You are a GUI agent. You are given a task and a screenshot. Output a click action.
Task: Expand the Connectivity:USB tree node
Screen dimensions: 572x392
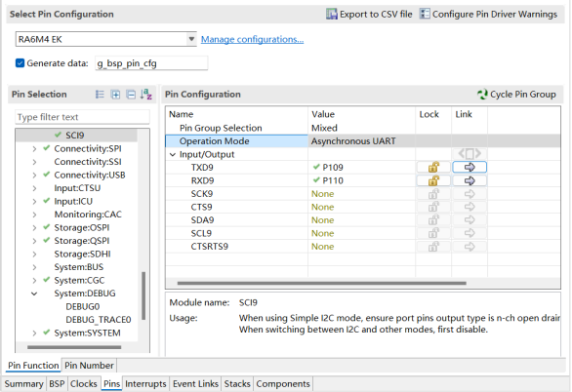[34, 175]
